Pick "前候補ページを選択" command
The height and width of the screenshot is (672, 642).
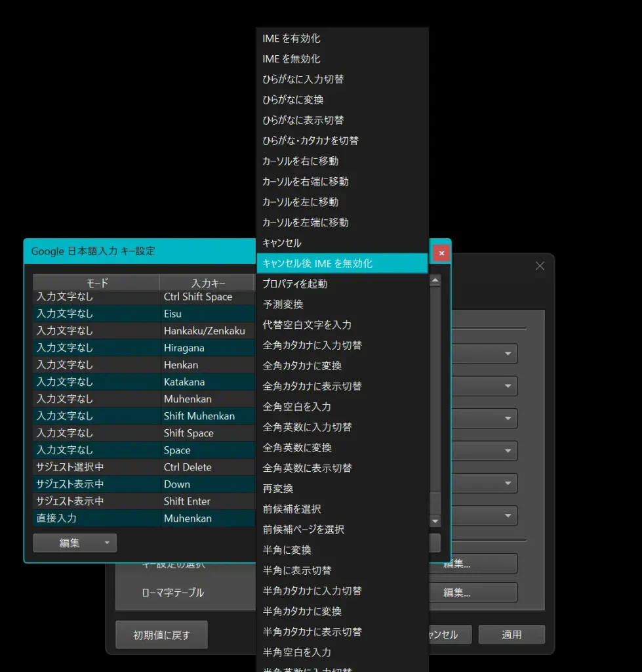pos(342,530)
